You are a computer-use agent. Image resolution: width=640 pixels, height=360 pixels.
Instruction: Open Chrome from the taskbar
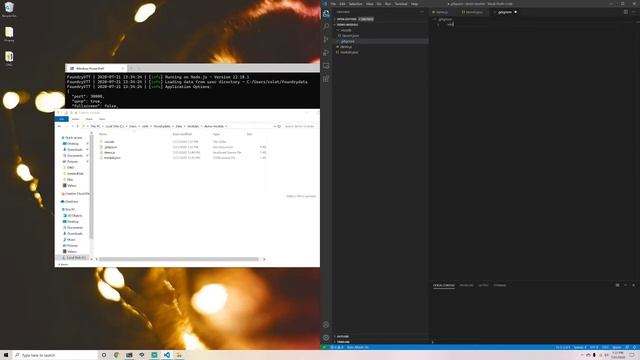pyautogui.click(x=116, y=355)
